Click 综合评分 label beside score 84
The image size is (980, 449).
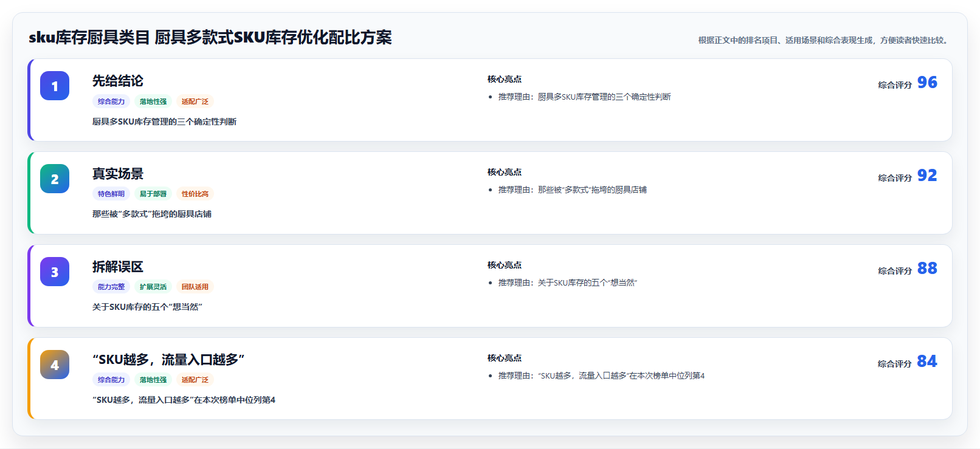[x=895, y=364]
